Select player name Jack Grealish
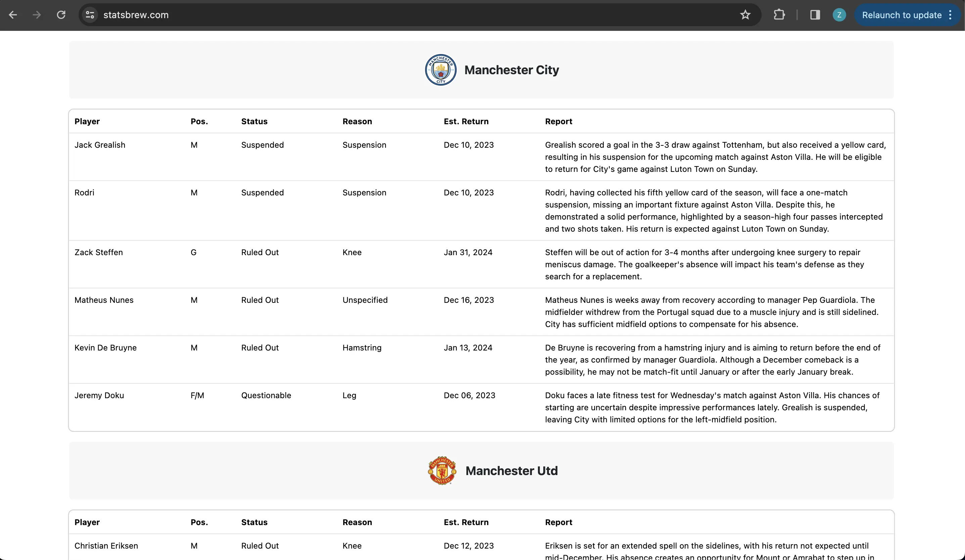 tap(100, 145)
